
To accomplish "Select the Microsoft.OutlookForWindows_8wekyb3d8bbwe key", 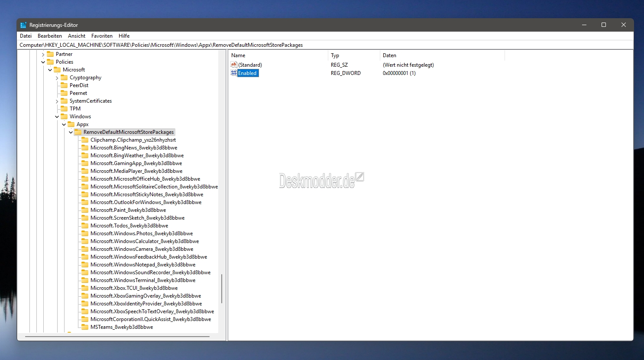I will pyautogui.click(x=146, y=202).
